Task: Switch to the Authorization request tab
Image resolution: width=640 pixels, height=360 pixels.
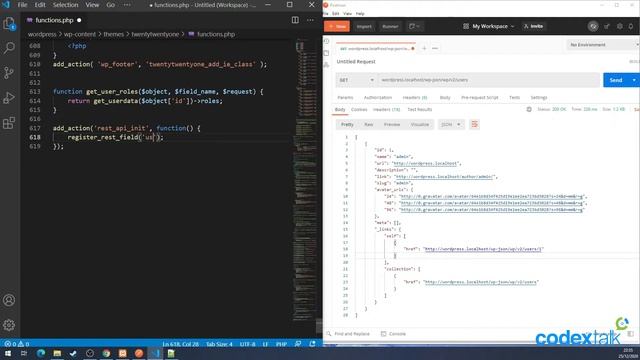Action: [378, 98]
